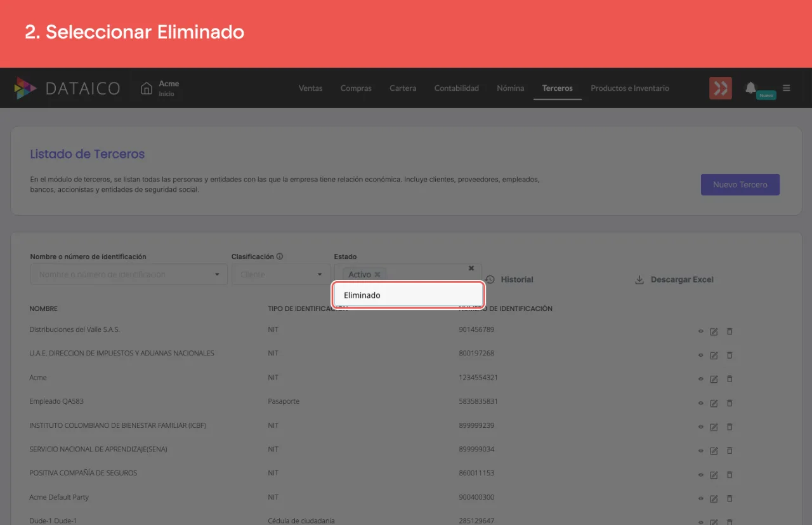Delete the Empleado QA583 row
This screenshot has height=525, width=812.
(730, 402)
